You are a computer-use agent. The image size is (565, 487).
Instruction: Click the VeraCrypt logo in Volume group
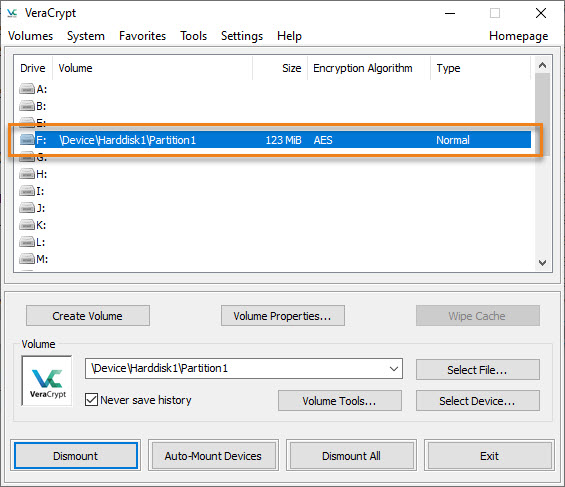[x=47, y=381]
